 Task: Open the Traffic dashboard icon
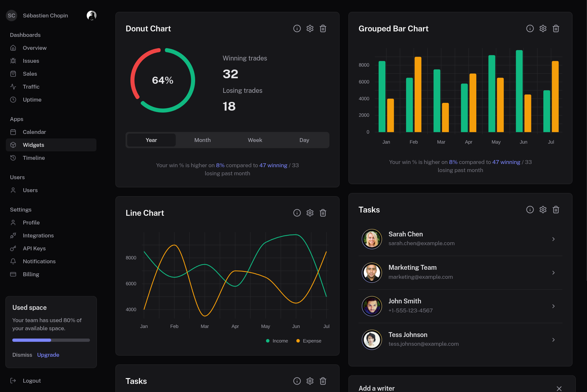(13, 87)
